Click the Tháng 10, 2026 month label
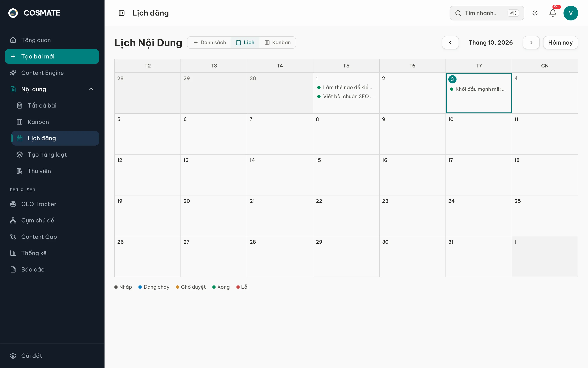588x368 pixels. (491, 43)
